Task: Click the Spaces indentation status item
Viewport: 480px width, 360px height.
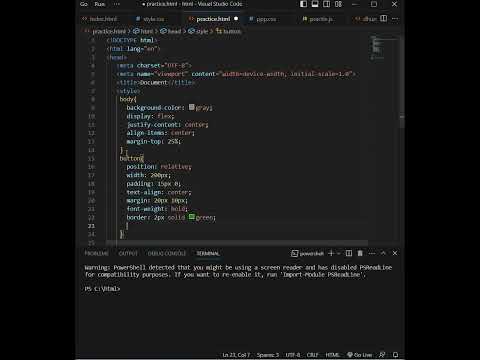Action: click(x=268, y=355)
